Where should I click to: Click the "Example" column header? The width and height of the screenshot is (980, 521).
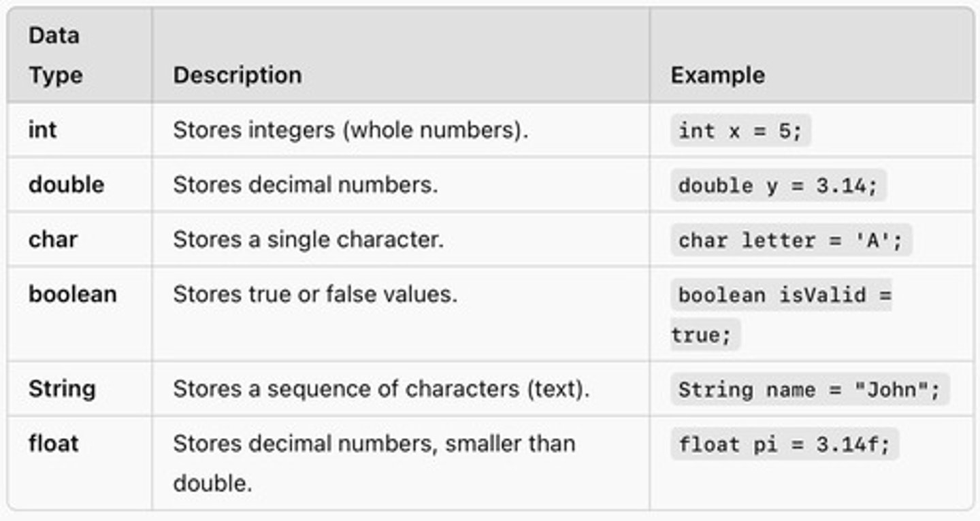click(x=717, y=75)
